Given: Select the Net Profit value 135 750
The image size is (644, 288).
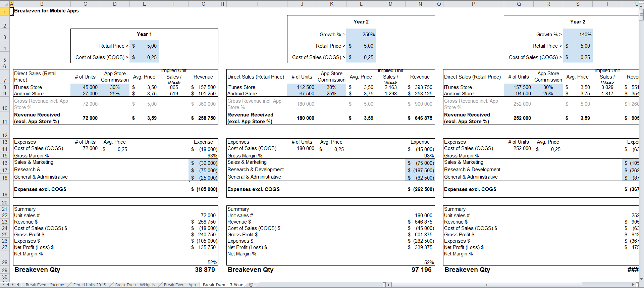Looking at the screenshot, I should [203, 247].
